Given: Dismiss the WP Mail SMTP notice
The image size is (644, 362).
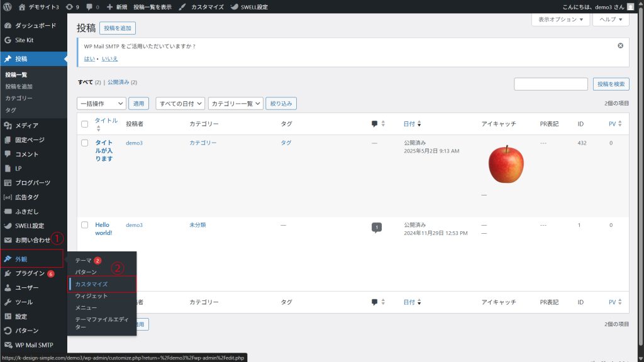Looking at the screenshot, I should [620, 46].
